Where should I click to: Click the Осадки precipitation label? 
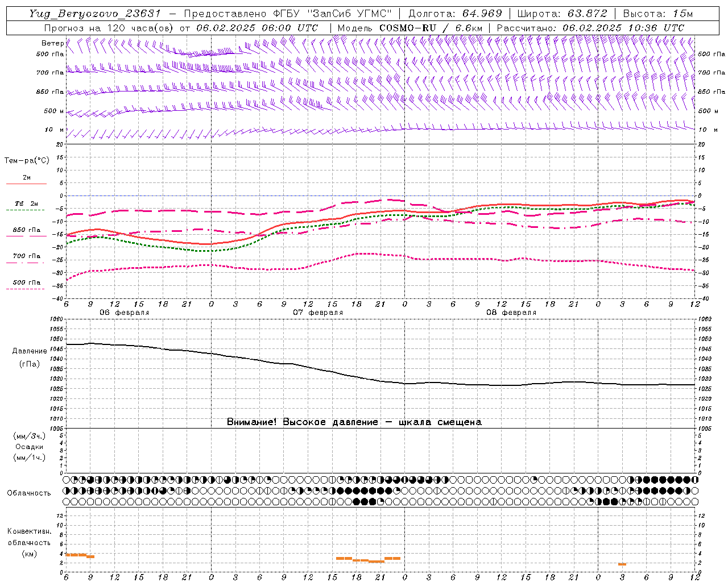coord(29,447)
